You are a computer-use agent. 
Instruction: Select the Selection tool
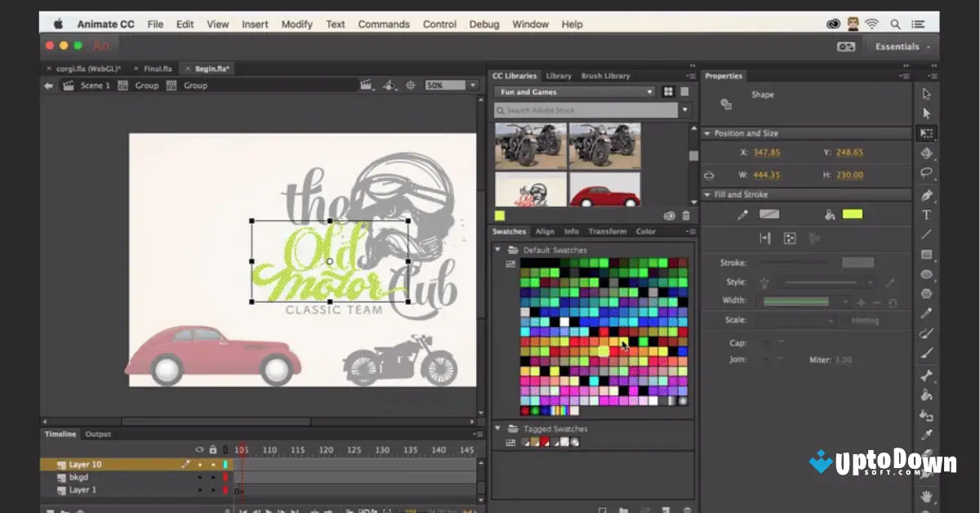click(x=927, y=93)
